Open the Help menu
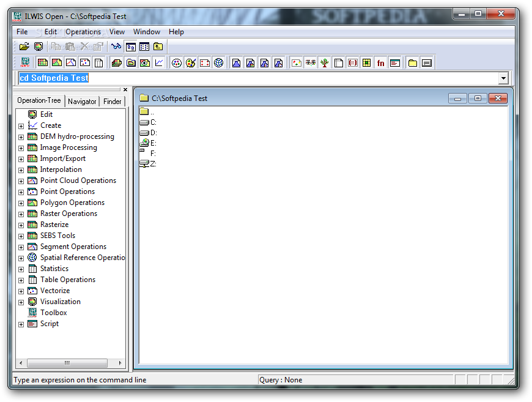This screenshot has width=532, height=402. pyautogui.click(x=177, y=32)
